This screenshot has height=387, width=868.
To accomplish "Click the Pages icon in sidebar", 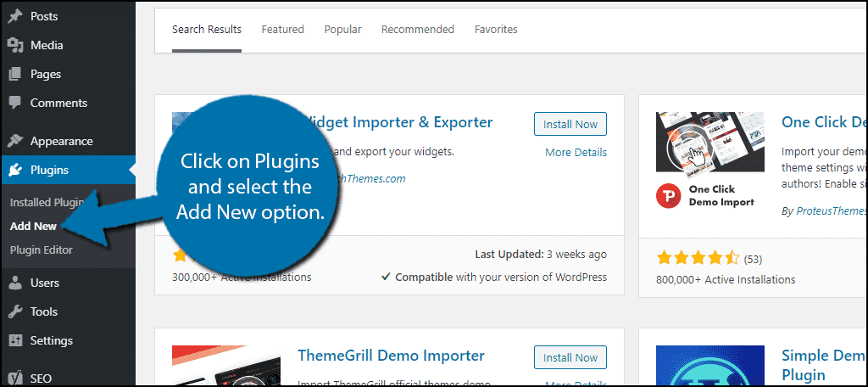I will coord(15,75).
